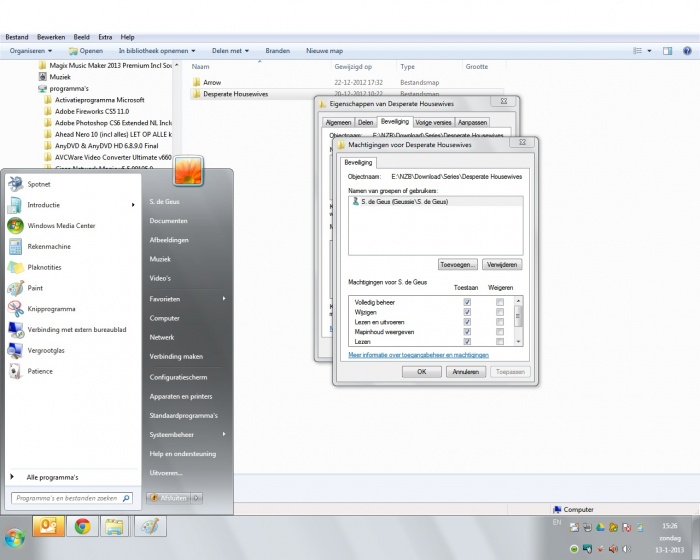Image resolution: width=700 pixels, height=560 pixels.
Task: Click Annuleren in the Machtigingen dialog
Action: click(x=466, y=372)
